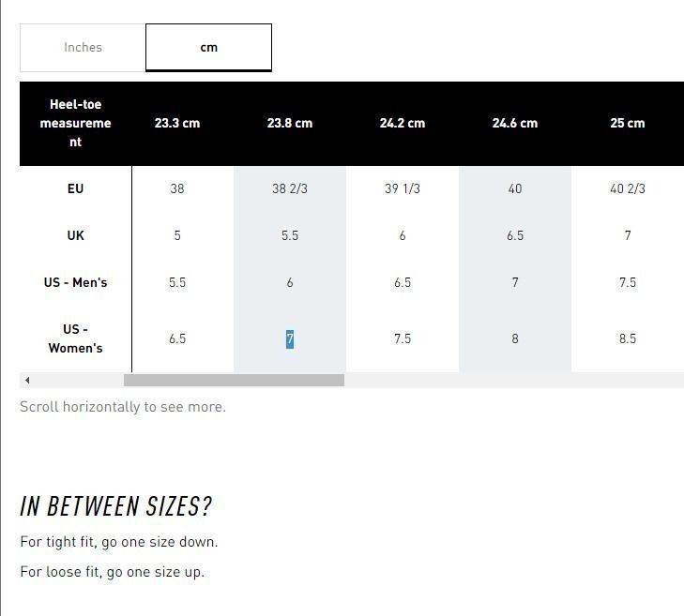Click EU size 40 2/3 cell
The width and height of the screenshot is (684, 616).
tap(628, 188)
